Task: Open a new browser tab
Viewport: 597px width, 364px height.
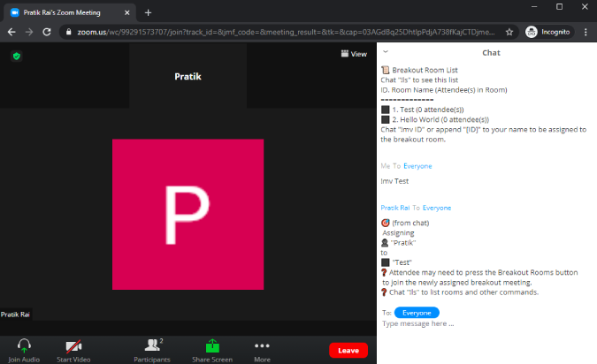Action: pyautogui.click(x=148, y=13)
